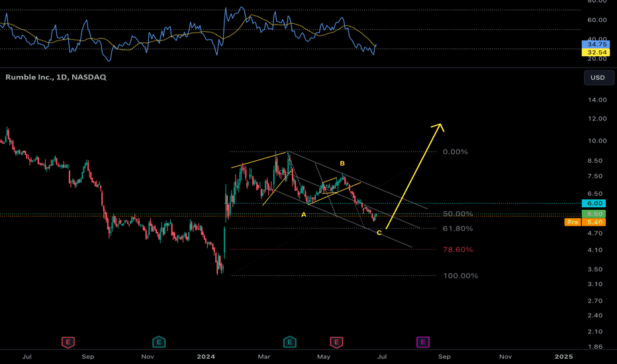Click the teal earnings marker near November
Screen dimensions: 617x364
(159, 342)
